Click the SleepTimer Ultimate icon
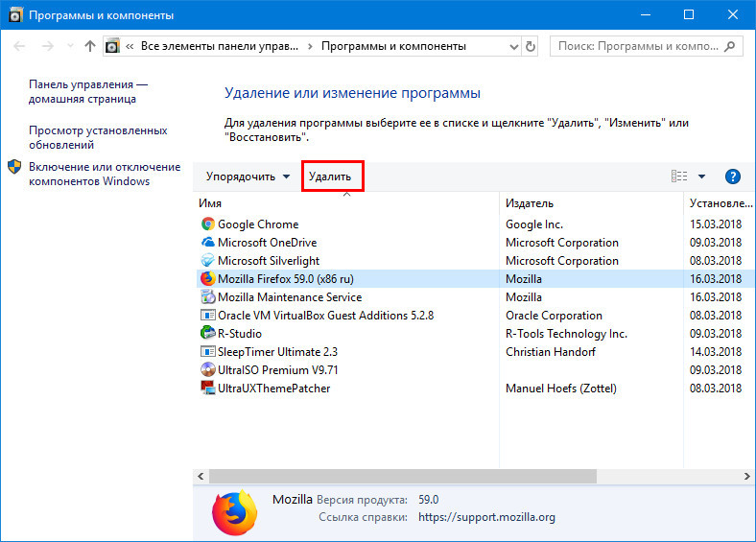The width and height of the screenshot is (756, 542). tap(208, 351)
